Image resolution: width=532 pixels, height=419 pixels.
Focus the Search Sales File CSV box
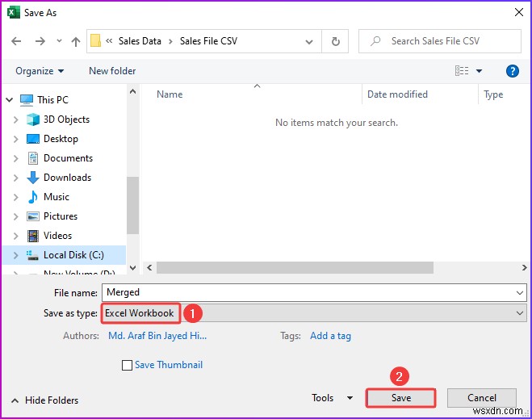click(x=440, y=41)
